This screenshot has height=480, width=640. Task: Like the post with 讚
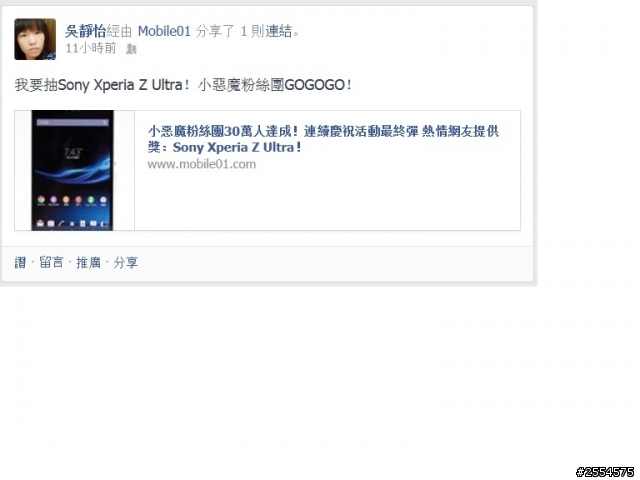click(x=20, y=262)
